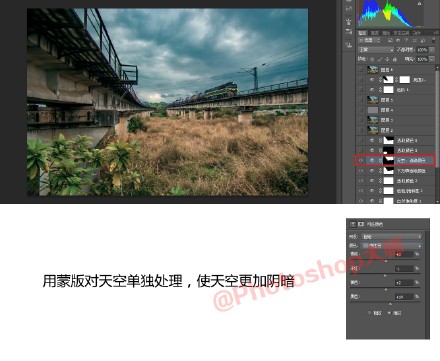Filter layers by pixel layers icon

[390, 40]
